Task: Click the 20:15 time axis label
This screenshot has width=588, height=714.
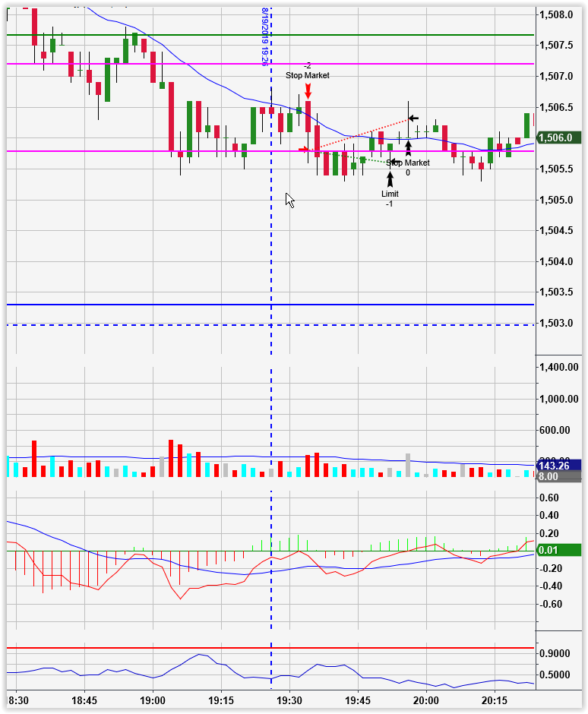Action: click(495, 700)
